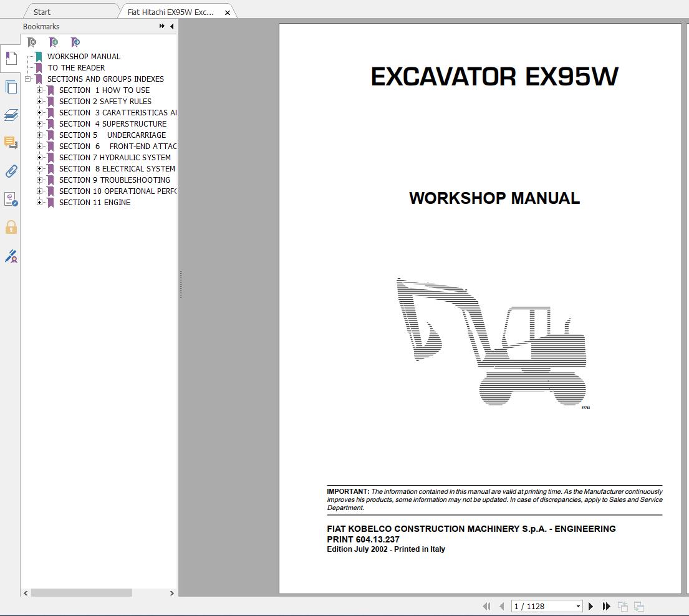Click the WORKSHOP MANUAL bookmark icon
689x616 pixels.
39,56
